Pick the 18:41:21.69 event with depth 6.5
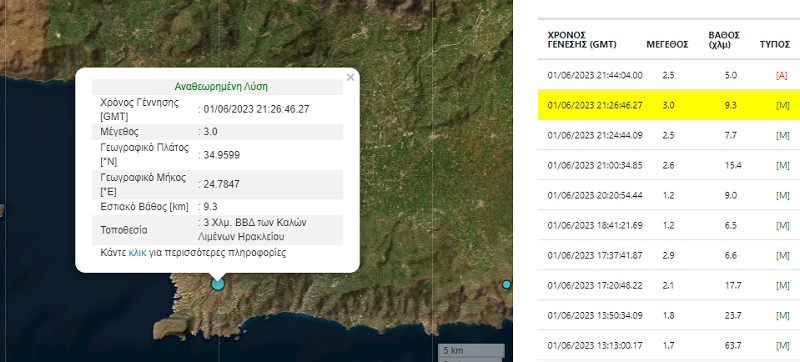Image resolution: width=800 pixels, height=362 pixels. click(669, 225)
